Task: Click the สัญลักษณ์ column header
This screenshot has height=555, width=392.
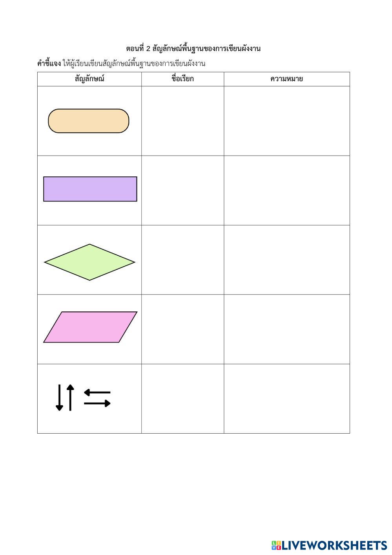Action: (x=89, y=79)
